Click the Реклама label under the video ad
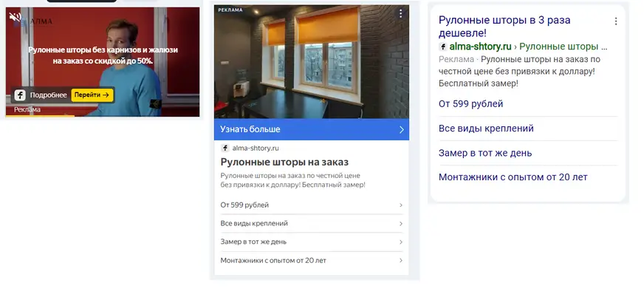 (27, 109)
